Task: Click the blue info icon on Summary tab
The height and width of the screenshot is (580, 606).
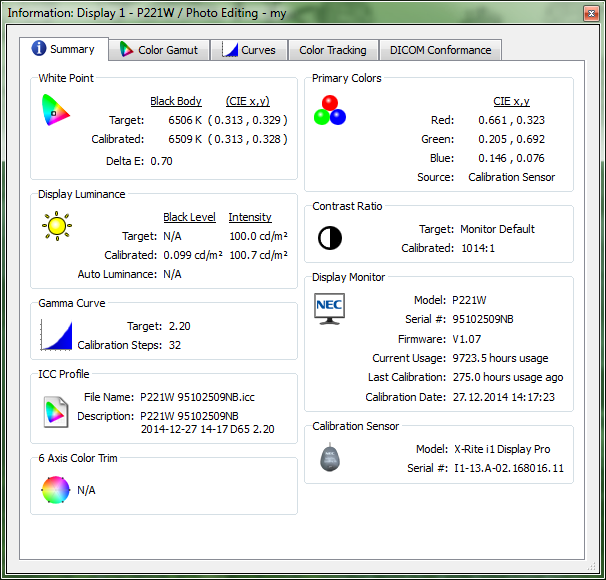Action: 39,48
